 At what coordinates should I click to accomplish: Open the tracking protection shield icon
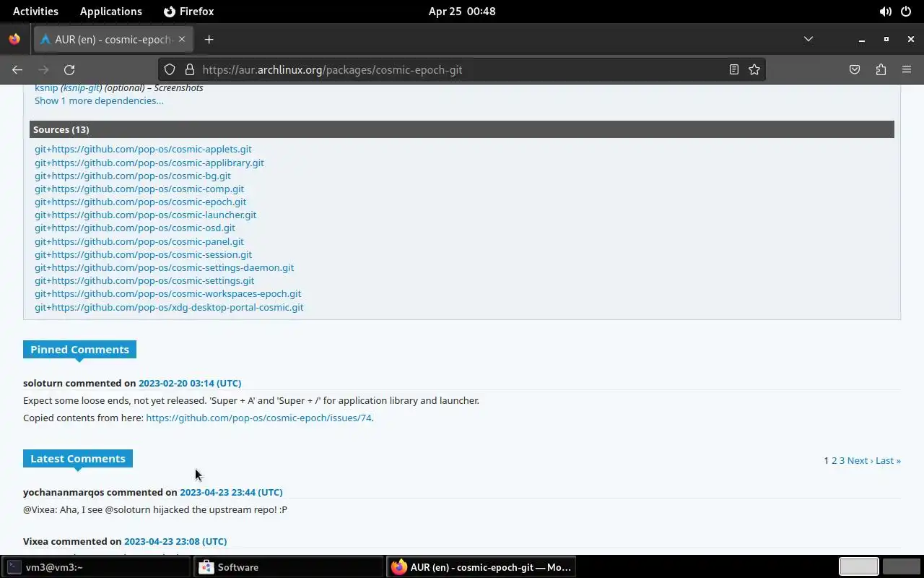tap(170, 69)
